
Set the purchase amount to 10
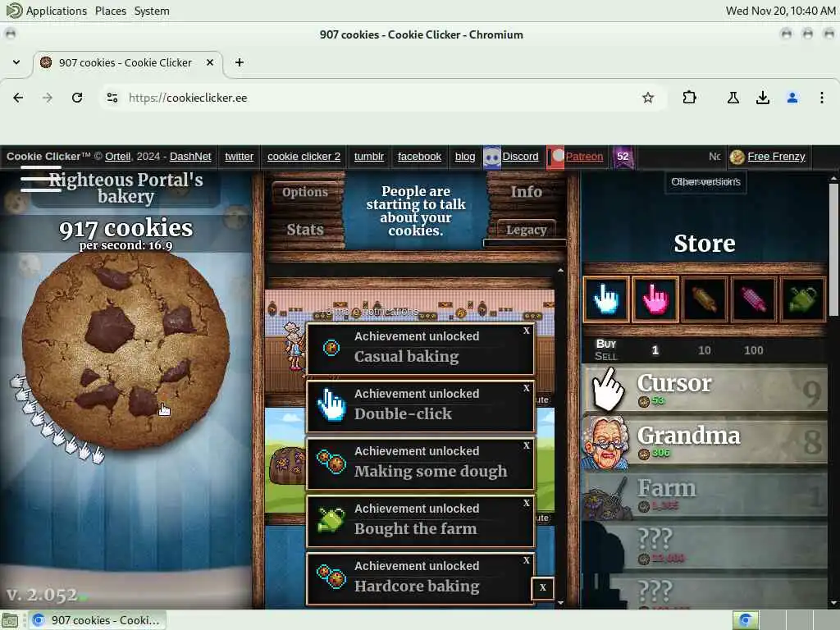705,350
